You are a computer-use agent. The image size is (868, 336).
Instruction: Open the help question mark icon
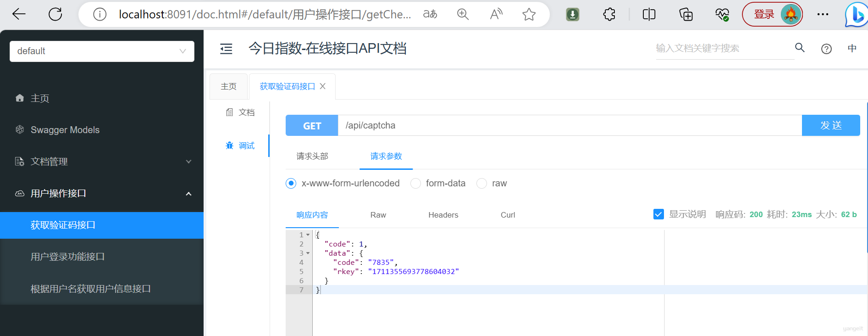(x=826, y=49)
